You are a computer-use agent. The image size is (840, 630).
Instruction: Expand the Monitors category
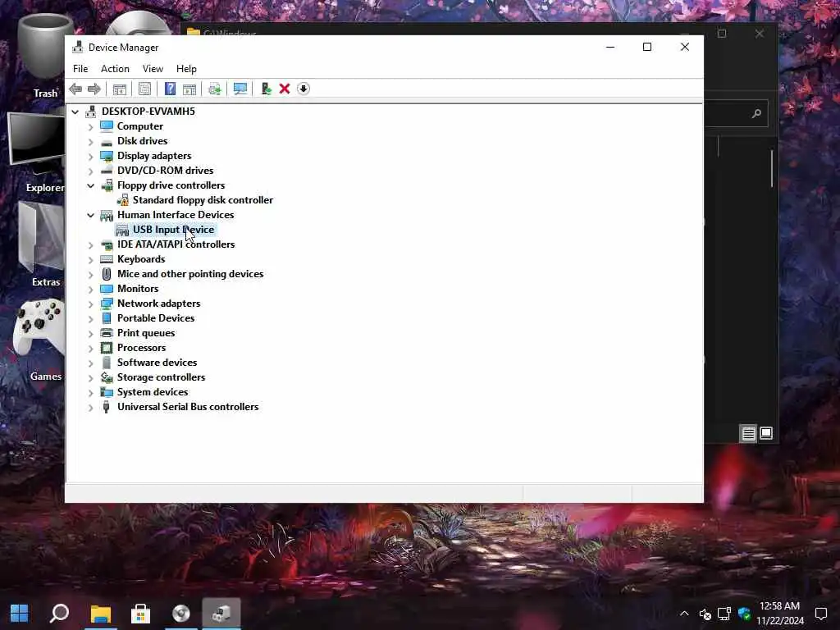90,290
